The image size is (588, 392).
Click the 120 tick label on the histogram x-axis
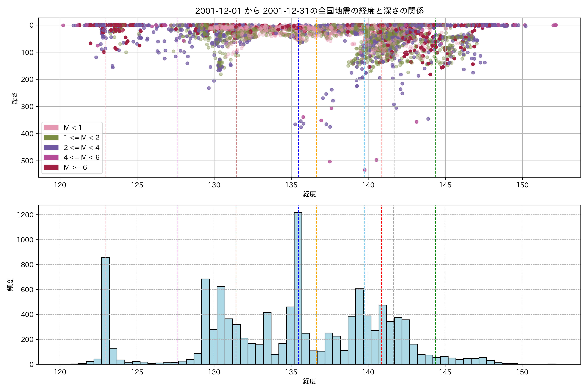click(x=60, y=372)
